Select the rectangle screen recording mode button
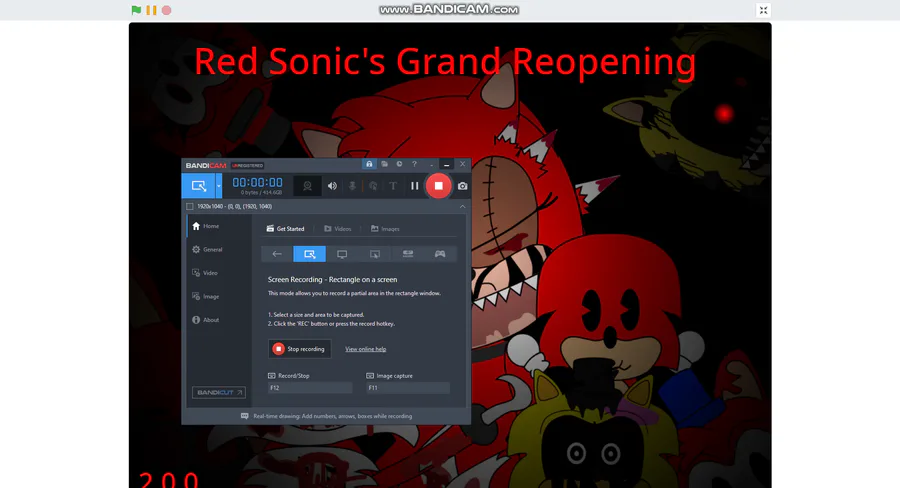This screenshot has width=900, height=488. pyautogui.click(x=199, y=186)
